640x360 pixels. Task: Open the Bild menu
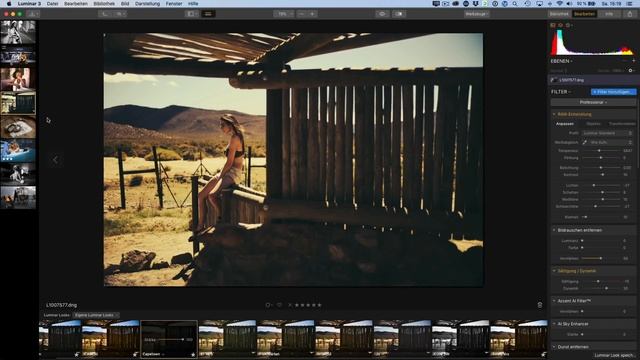coord(125,4)
